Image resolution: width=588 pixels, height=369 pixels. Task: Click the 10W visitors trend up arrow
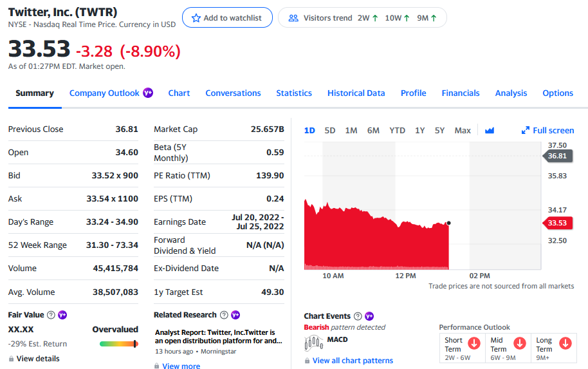[407, 18]
